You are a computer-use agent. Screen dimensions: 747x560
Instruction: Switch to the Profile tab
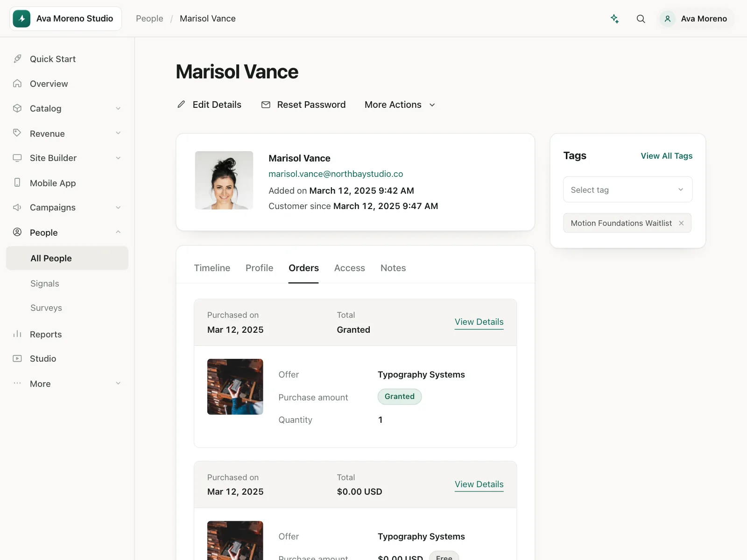click(x=259, y=268)
